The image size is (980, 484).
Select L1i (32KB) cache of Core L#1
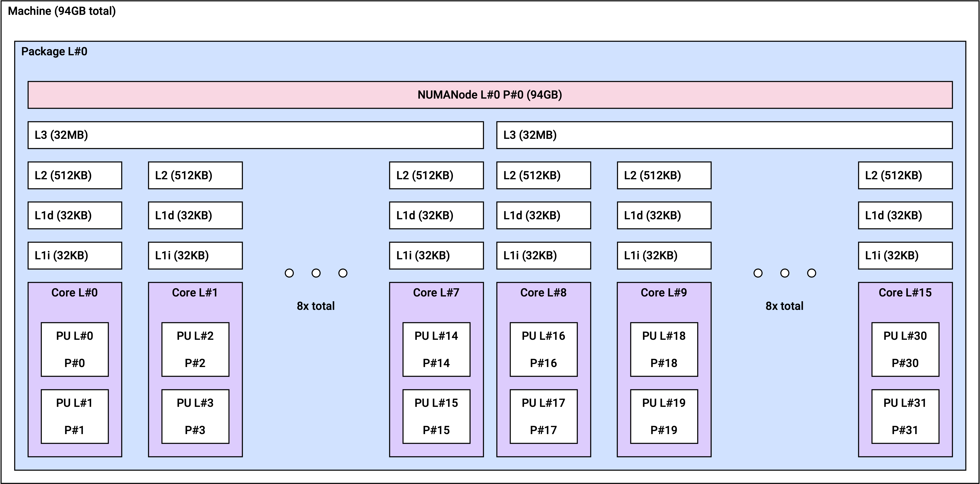coord(195,255)
